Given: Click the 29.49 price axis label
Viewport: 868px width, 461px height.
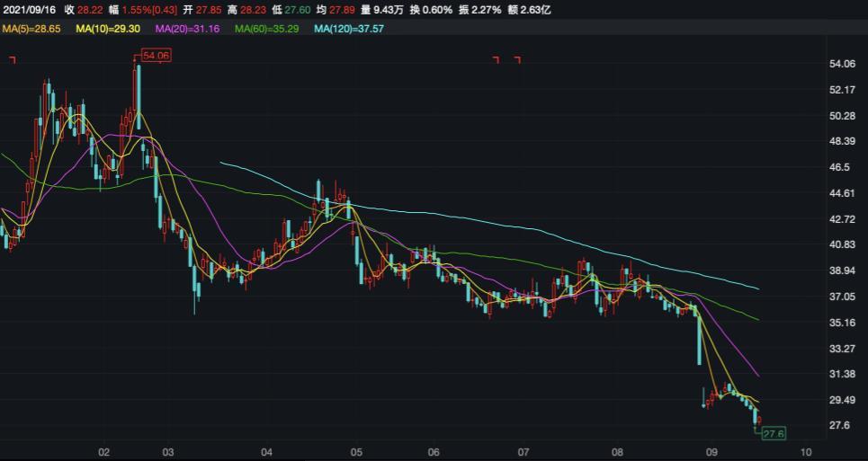Looking at the screenshot, I should tap(841, 400).
